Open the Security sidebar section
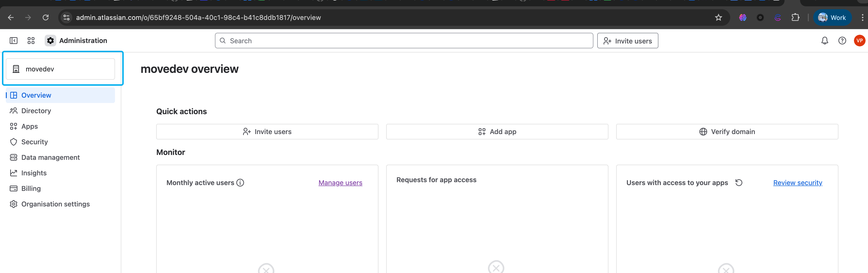 click(x=34, y=142)
